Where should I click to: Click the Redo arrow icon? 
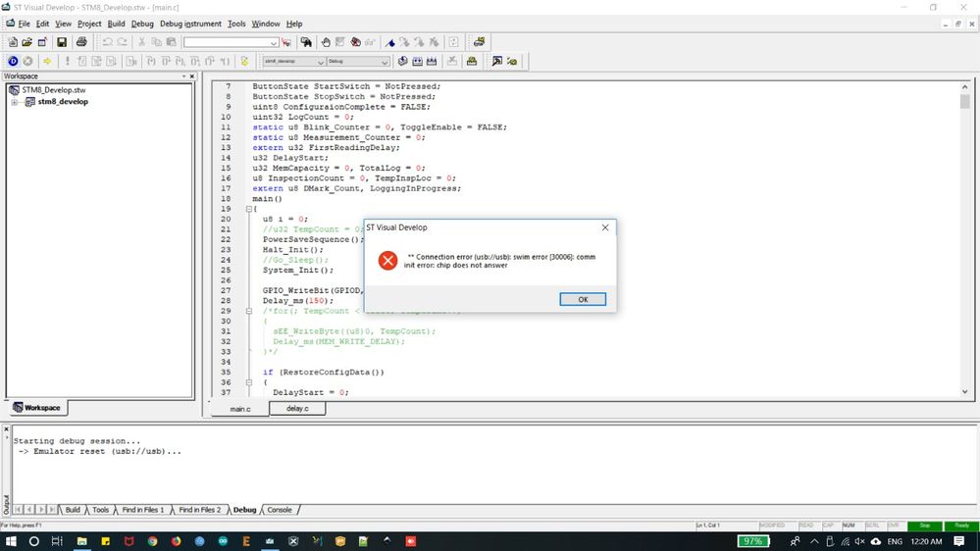click(123, 42)
